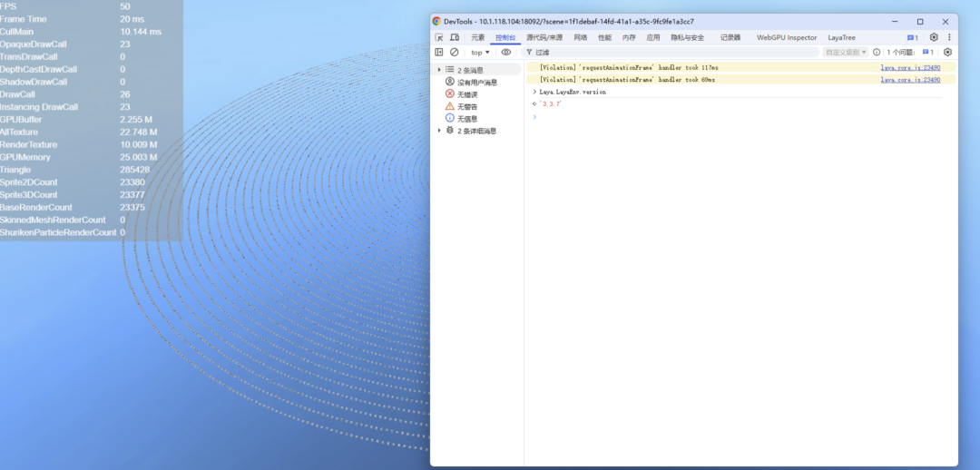Click the CullMain value 10.144 ms

[141, 31]
